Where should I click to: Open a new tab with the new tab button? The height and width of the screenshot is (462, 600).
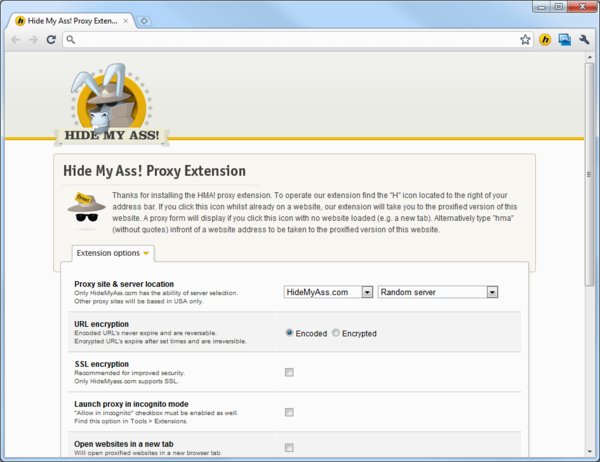tap(144, 21)
